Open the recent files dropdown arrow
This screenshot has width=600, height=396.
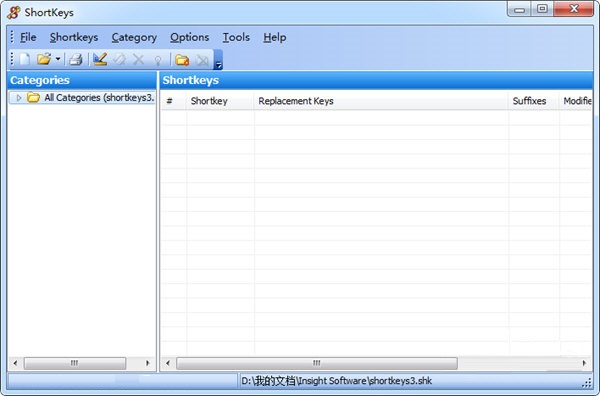point(58,59)
